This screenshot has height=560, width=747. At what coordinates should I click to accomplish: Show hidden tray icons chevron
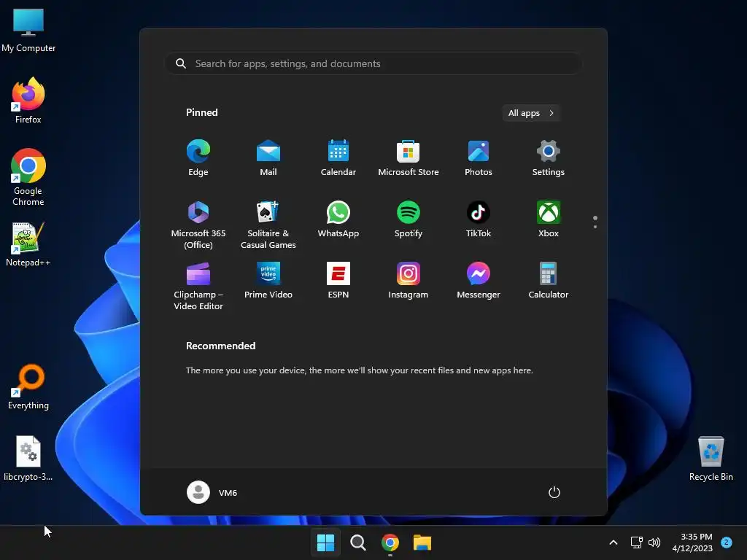click(614, 542)
